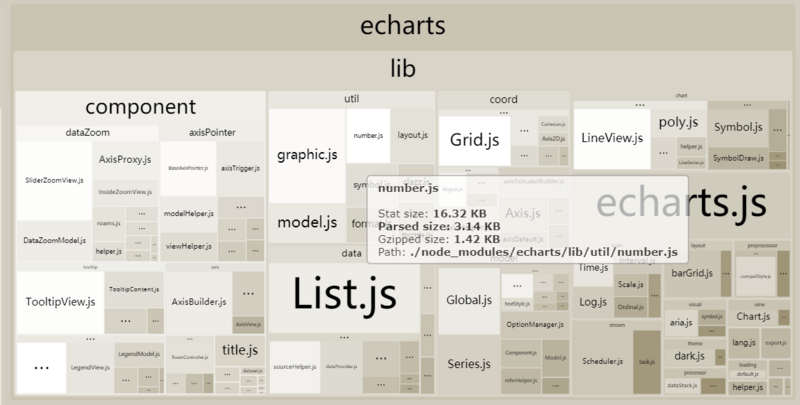Click the LineView.js block
Screen dimensions: 800x405
612,139
